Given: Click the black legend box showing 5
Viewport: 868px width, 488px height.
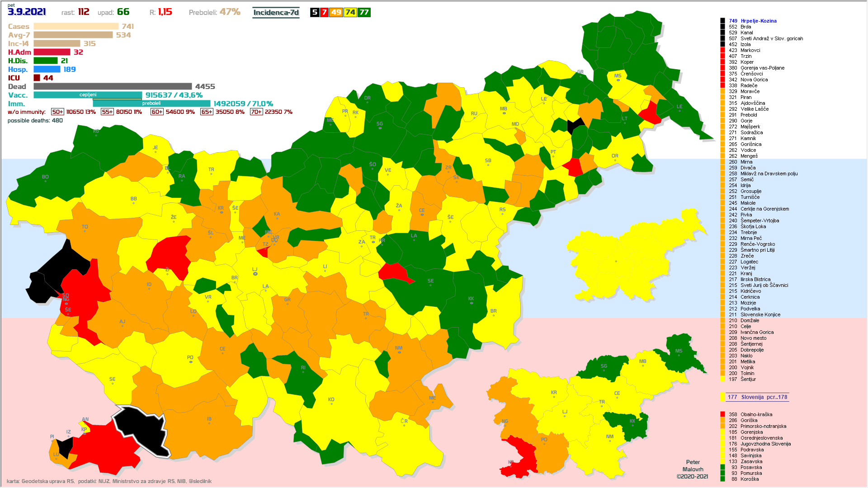Looking at the screenshot, I should click(315, 13).
